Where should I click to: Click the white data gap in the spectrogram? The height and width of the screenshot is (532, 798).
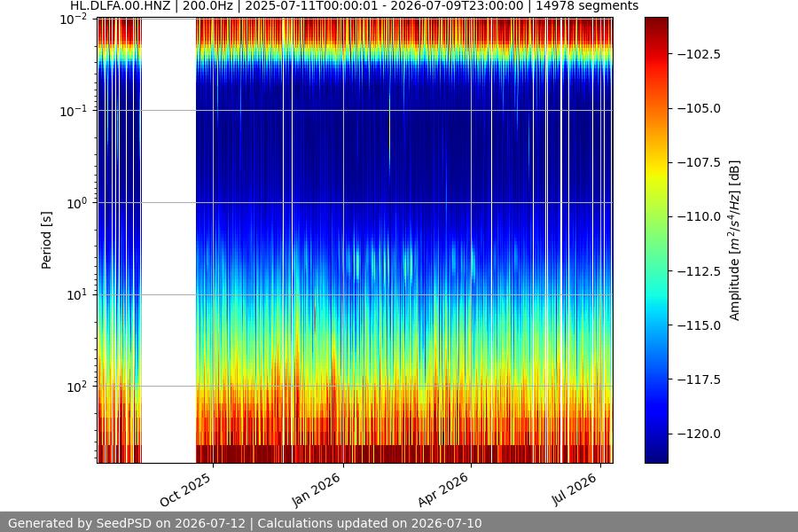coord(168,240)
